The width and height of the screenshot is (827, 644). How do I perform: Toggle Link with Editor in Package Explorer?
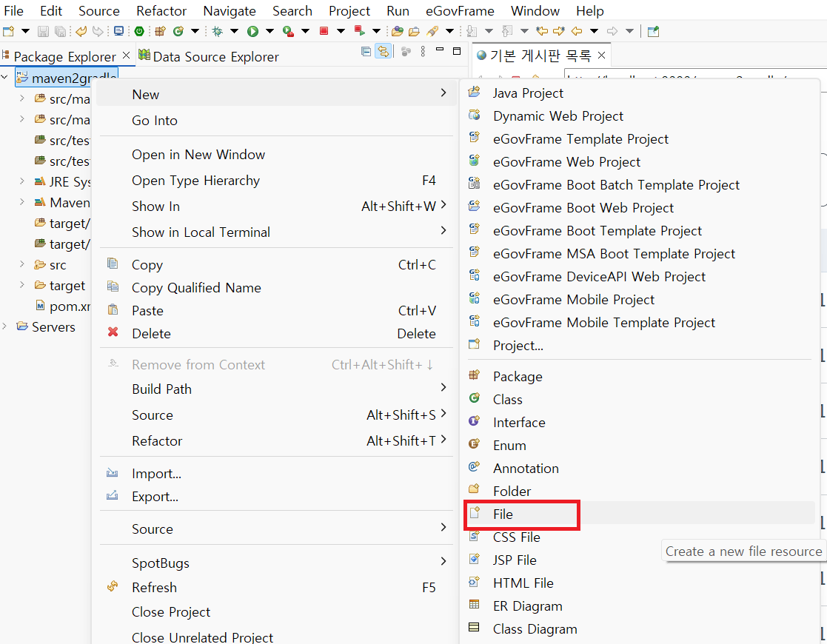click(x=383, y=51)
